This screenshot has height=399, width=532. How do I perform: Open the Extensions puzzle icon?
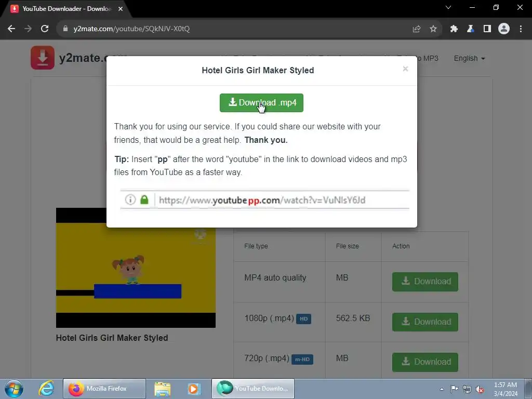pos(454,29)
